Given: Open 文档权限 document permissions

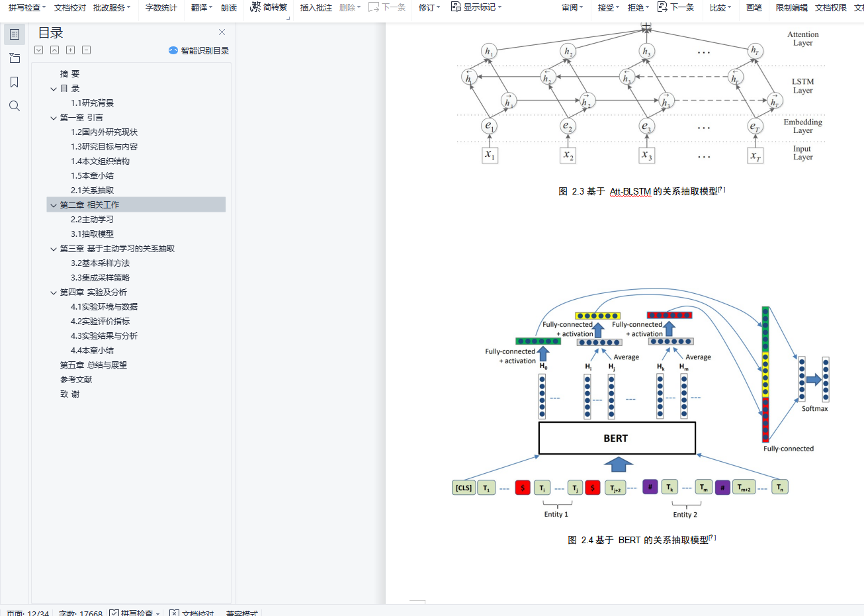Looking at the screenshot, I should 831,7.
